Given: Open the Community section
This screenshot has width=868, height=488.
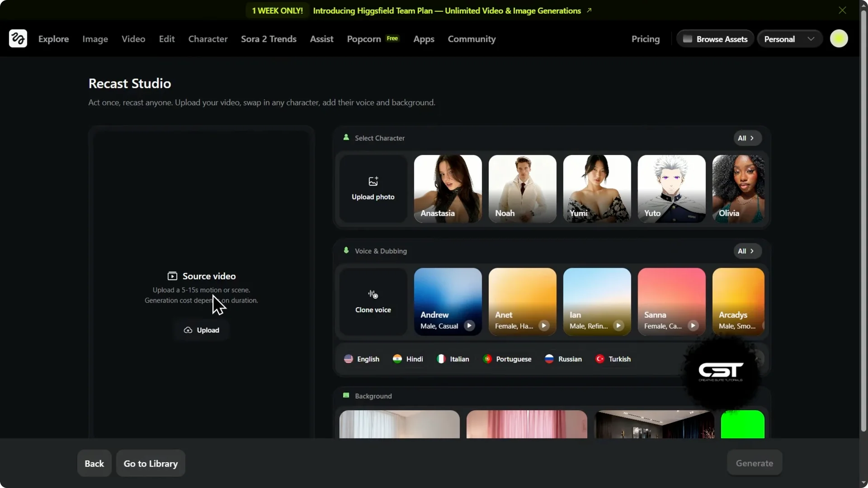Looking at the screenshot, I should pyautogui.click(x=471, y=39).
